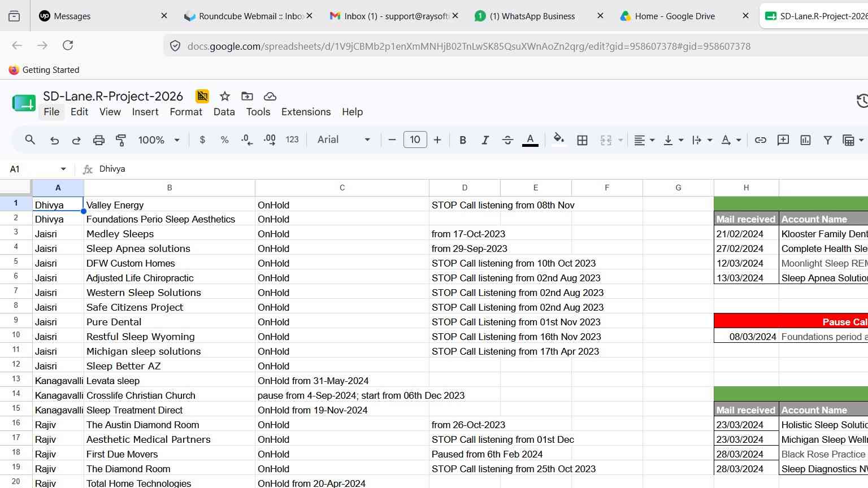Increase font size with plus button
Screen dimensions: 868x488
(437, 140)
